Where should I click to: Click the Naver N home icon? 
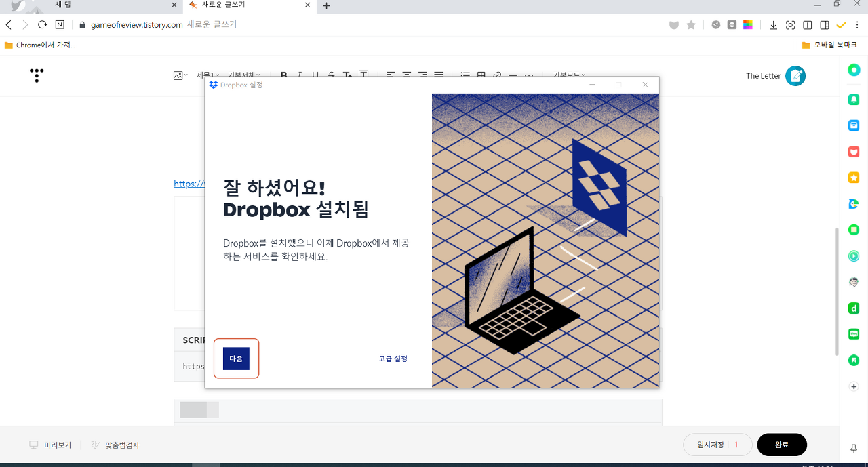point(60,25)
